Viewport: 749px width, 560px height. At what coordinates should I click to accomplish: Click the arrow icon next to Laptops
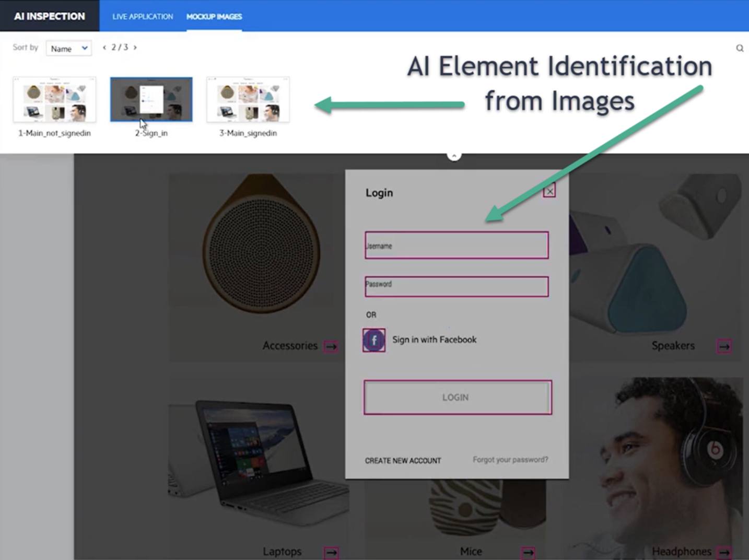point(331,551)
